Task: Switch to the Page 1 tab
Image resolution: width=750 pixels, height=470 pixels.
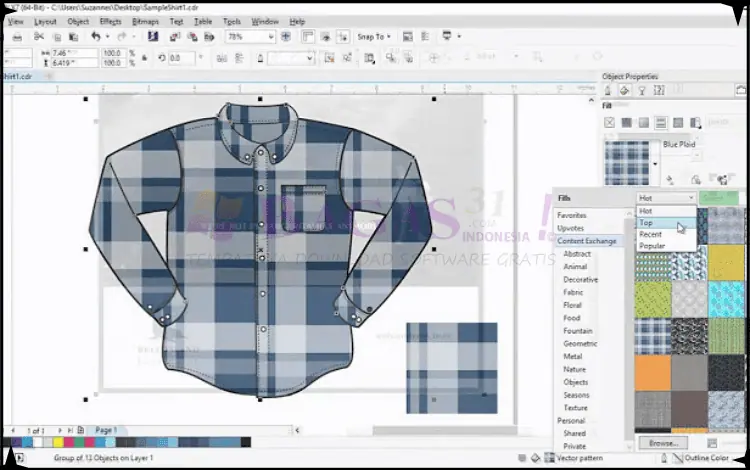Action: 105,430
